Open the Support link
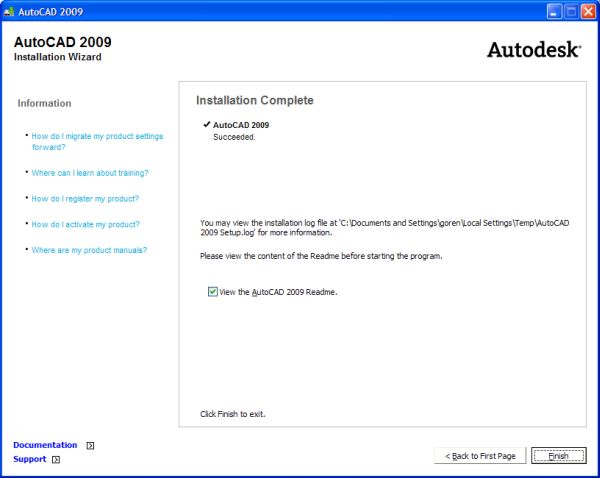Screen dimensions: 600x478 pyautogui.click(x=29, y=459)
